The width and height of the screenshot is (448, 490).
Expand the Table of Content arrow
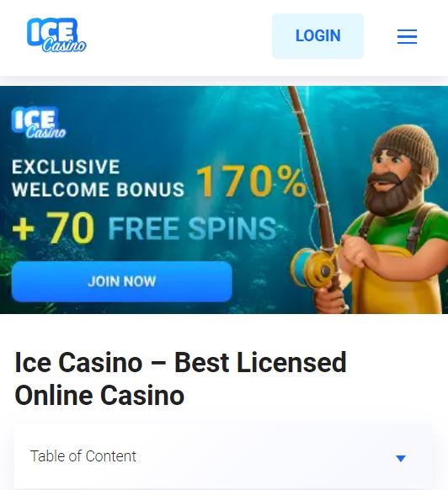(x=401, y=458)
